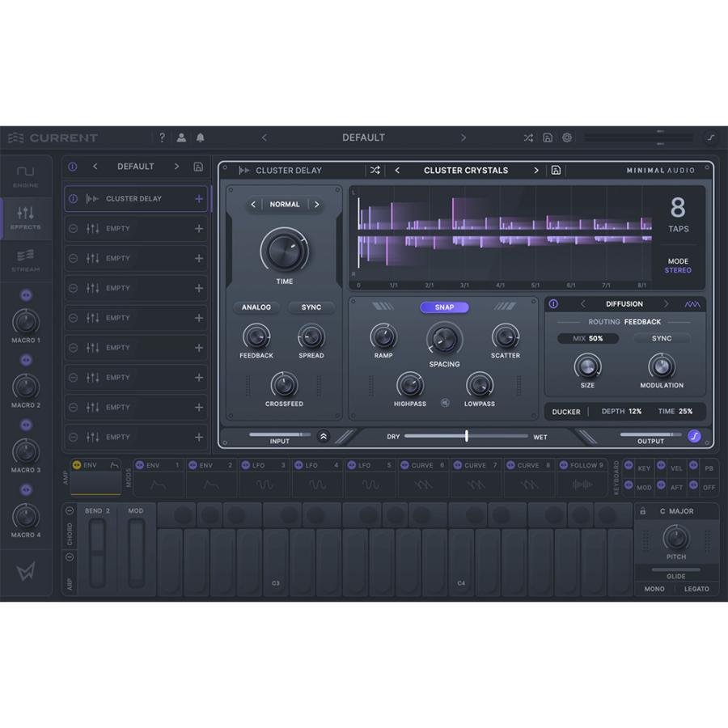The width and height of the screenshot is (728, 728).
Task: Click the filter link icon between Highpass and Lowpass
Action: (445, 403)
